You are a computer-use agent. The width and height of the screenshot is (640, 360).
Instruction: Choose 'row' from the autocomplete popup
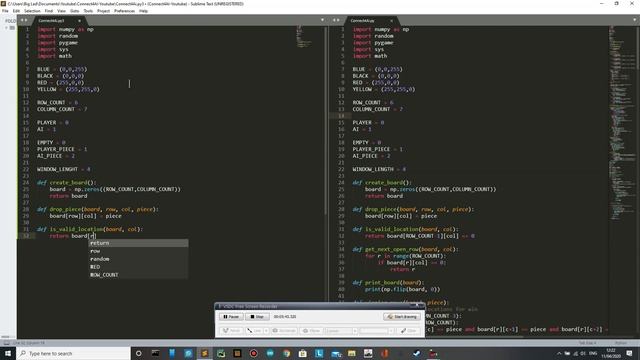click(138, 251)
